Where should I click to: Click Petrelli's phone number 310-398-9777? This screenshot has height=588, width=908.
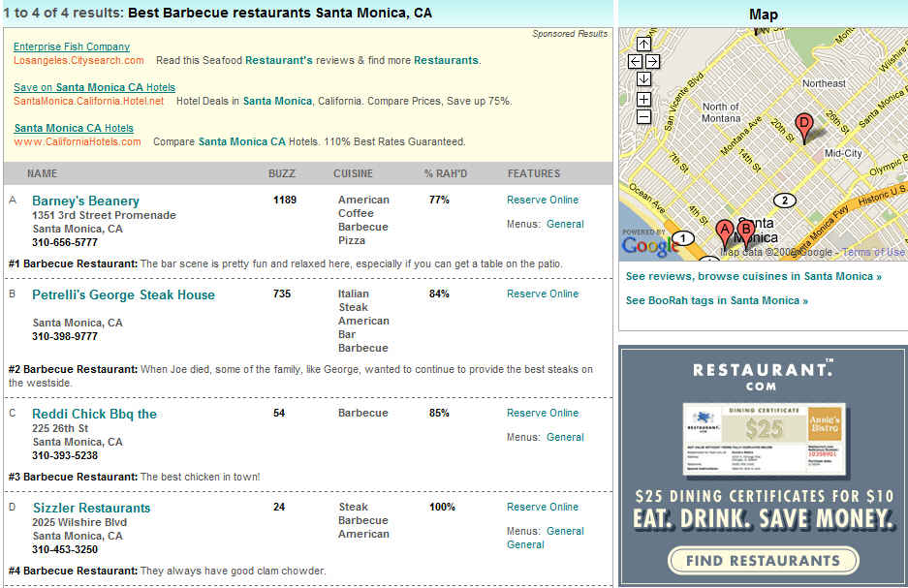click(65, 336)
